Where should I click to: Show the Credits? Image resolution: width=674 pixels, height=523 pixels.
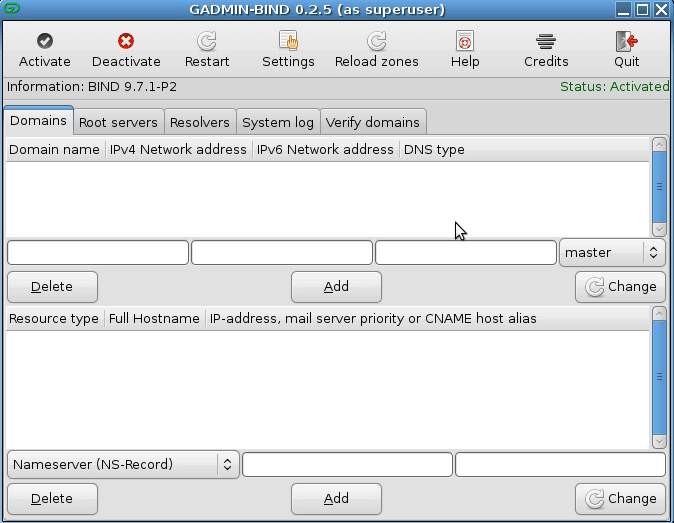click(x=546, y=50)
